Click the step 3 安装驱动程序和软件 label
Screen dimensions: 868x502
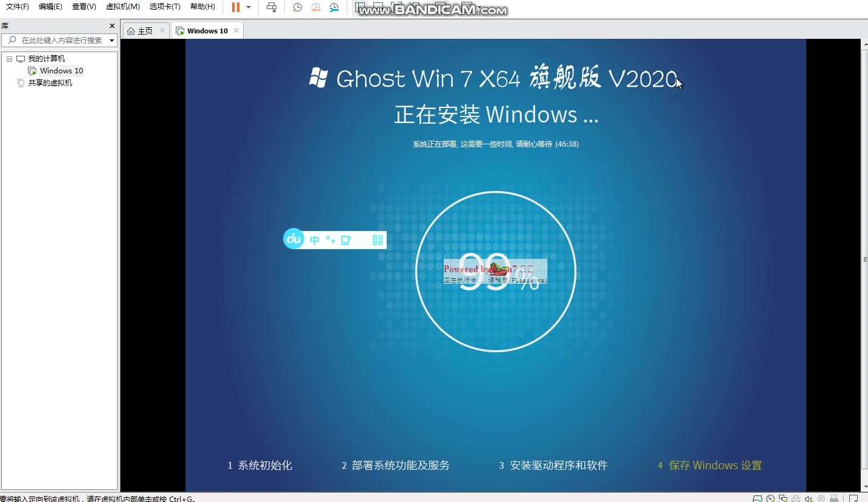pos(553,466)
